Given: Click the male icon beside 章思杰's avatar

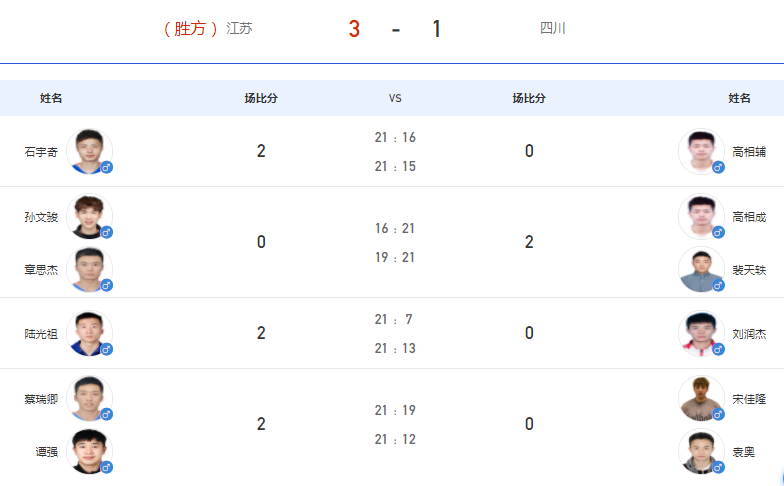Looking at the screenshot, I should pos(106,286).
